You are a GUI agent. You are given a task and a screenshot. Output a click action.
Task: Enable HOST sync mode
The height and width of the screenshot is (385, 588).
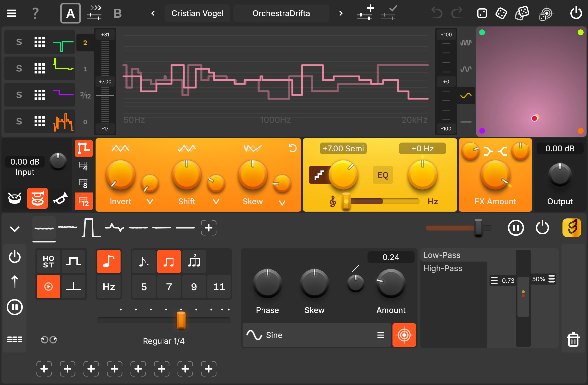point(48,261)
